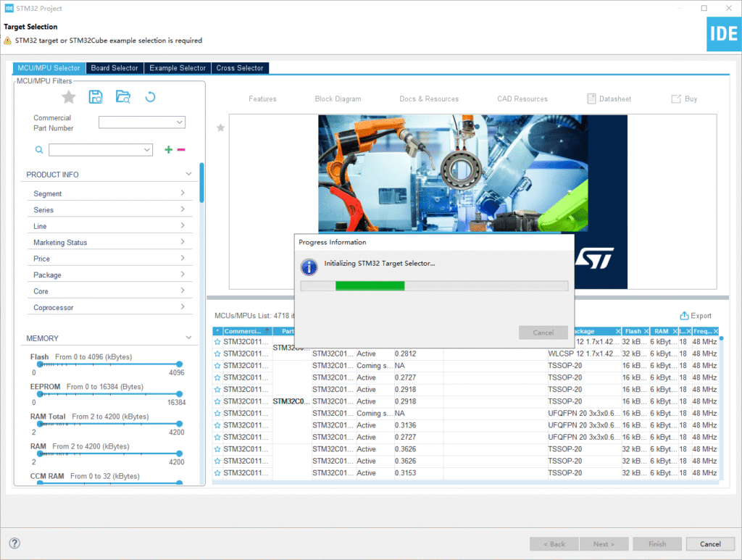Click the green plus add filter icon
The width and height of the screenshot is (742, 560).
[168, 149]
